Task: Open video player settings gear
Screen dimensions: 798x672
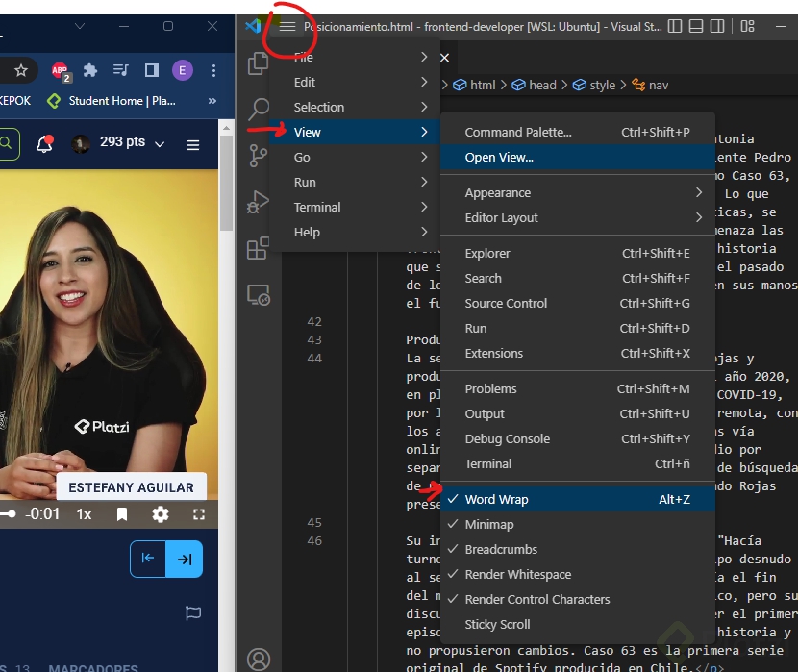Action: [x=161, y=514]
